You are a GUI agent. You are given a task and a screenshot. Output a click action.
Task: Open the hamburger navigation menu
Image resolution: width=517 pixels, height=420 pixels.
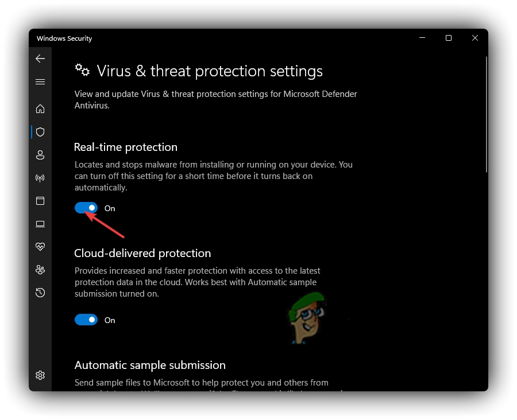tap(40, 82)
